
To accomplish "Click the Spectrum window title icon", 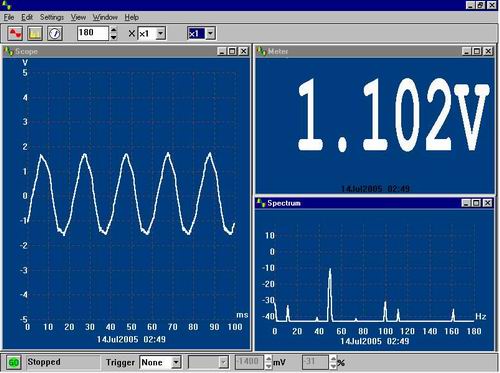I will pos(261,203).
